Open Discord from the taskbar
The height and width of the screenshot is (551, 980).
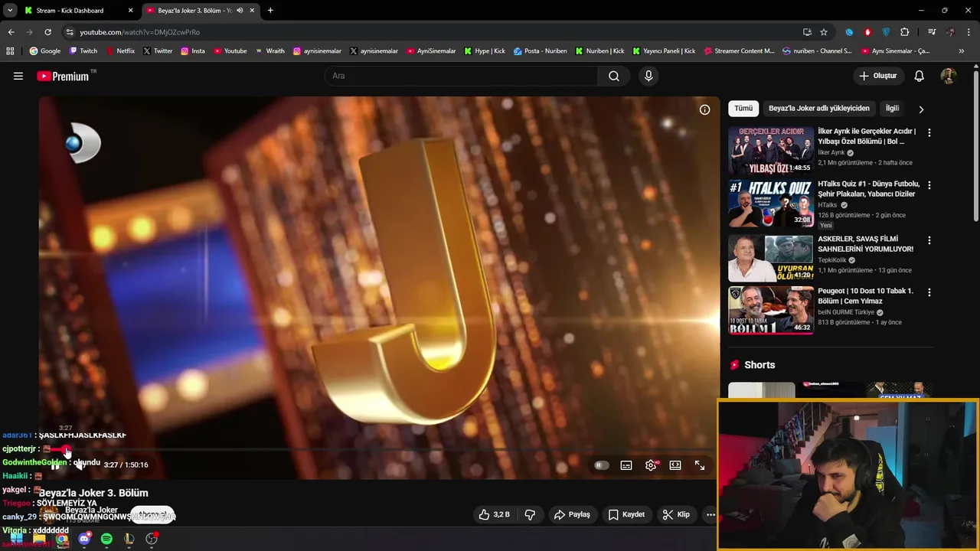tap(84, 540)
